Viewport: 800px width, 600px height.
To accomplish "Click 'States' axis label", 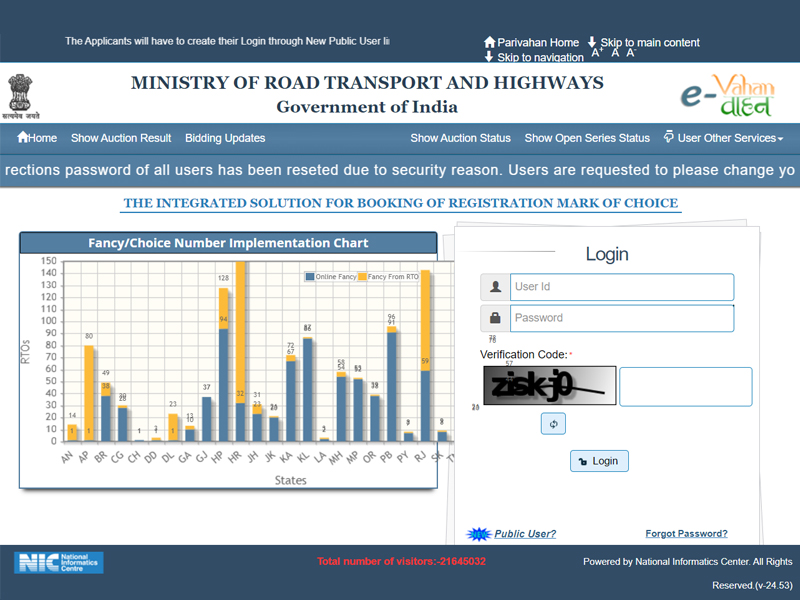I will 290,480.
